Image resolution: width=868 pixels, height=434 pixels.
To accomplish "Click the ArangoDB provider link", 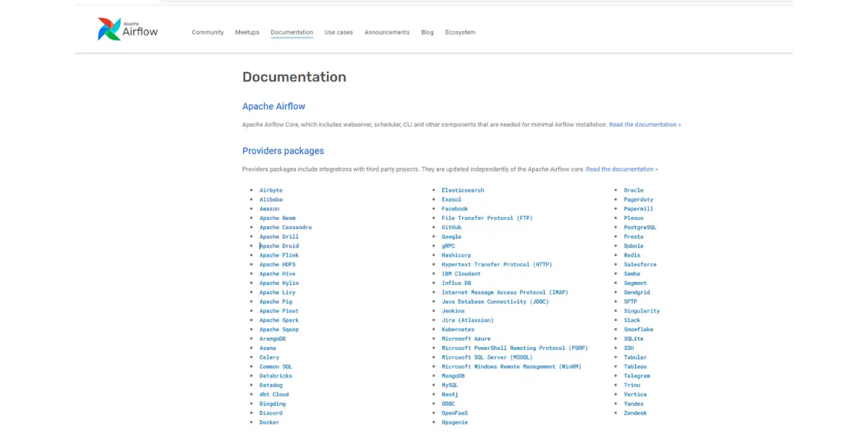I will (x=273, y=339).
